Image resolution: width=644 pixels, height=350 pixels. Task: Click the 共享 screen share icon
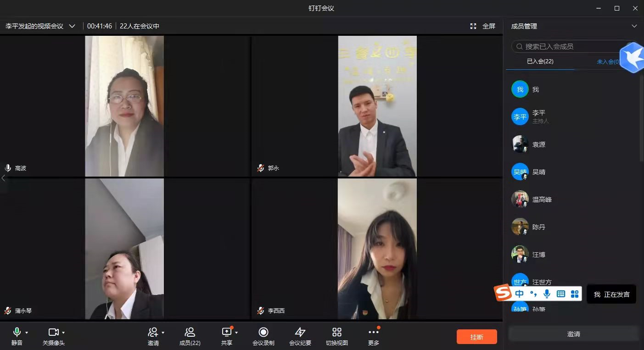click(226, 332)
